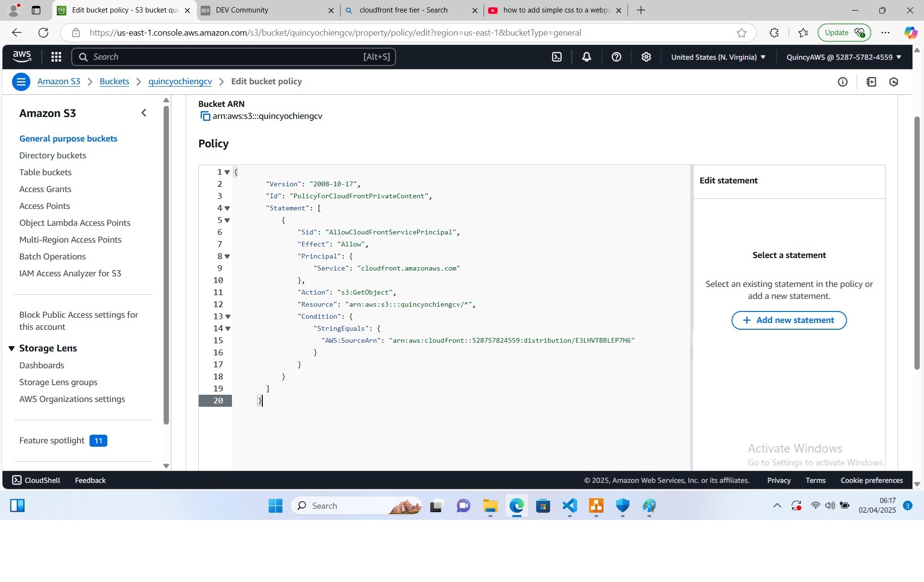The image size is (924, 582).
Task: Go back with the browser back arrow
Action: 17,33
